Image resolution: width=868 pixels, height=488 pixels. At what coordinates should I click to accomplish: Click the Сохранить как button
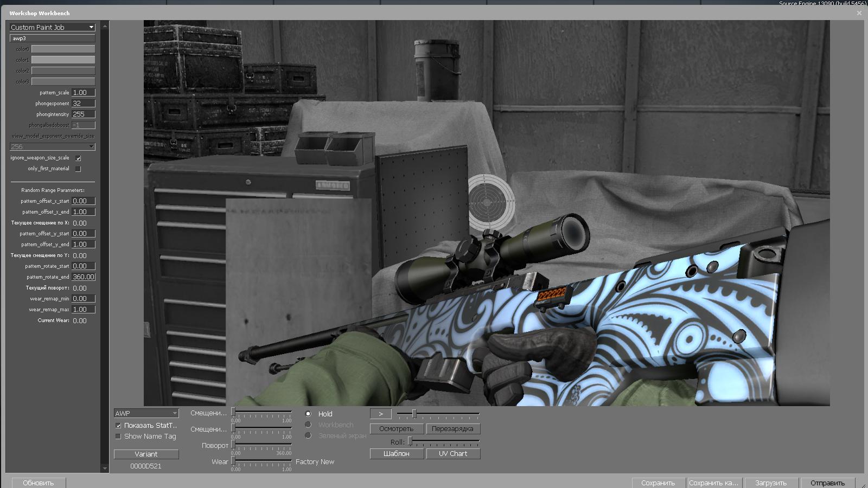point(714,483)
